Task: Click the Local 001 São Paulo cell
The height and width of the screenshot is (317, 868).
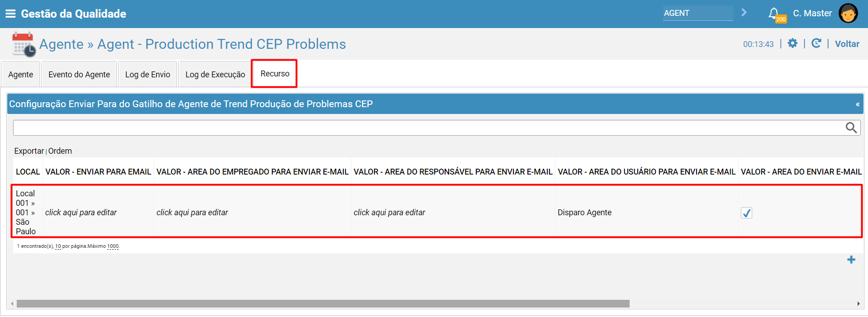Action: coord(26,212)
